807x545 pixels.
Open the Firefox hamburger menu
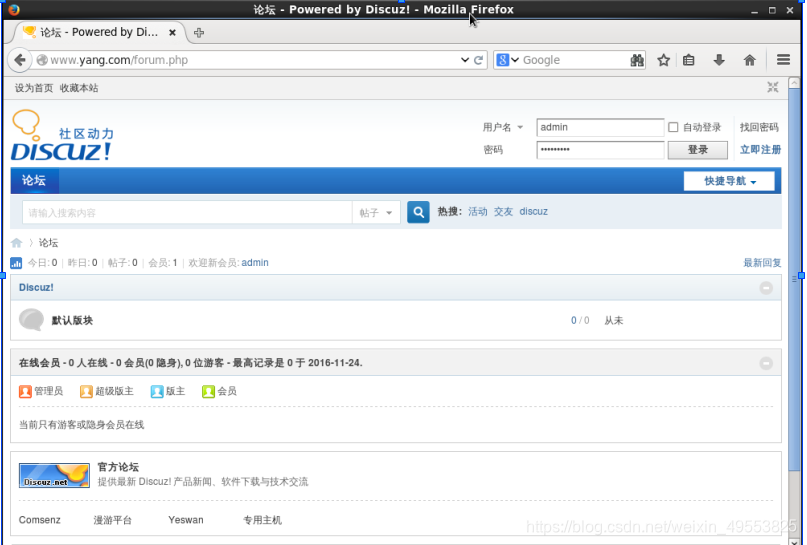coord(783,60)
